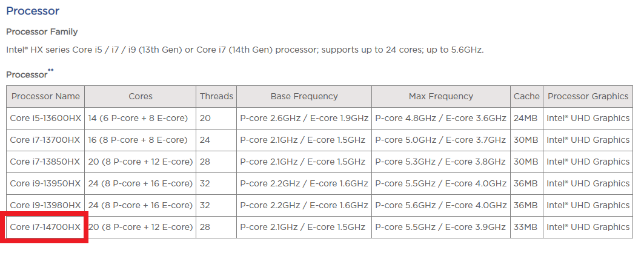Select the Core i9-13950HX cell
The image size is (644, 259).
45,183
